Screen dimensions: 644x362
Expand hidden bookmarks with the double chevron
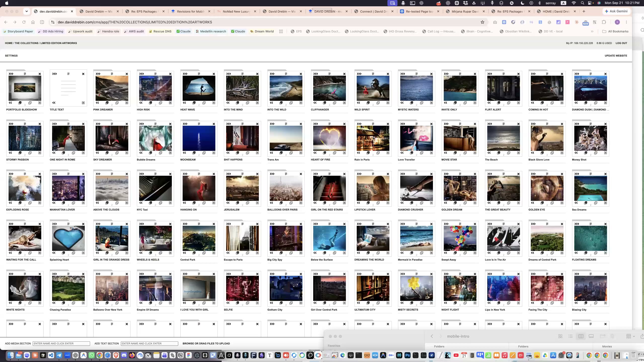pyautogui.click(x=592, y=31)
